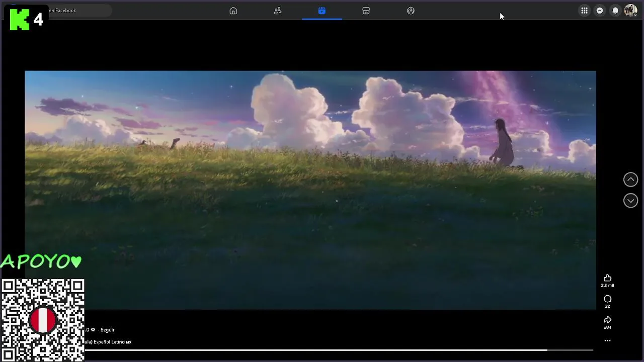
Task: Share the video using arrow icon
Action: 607,320
